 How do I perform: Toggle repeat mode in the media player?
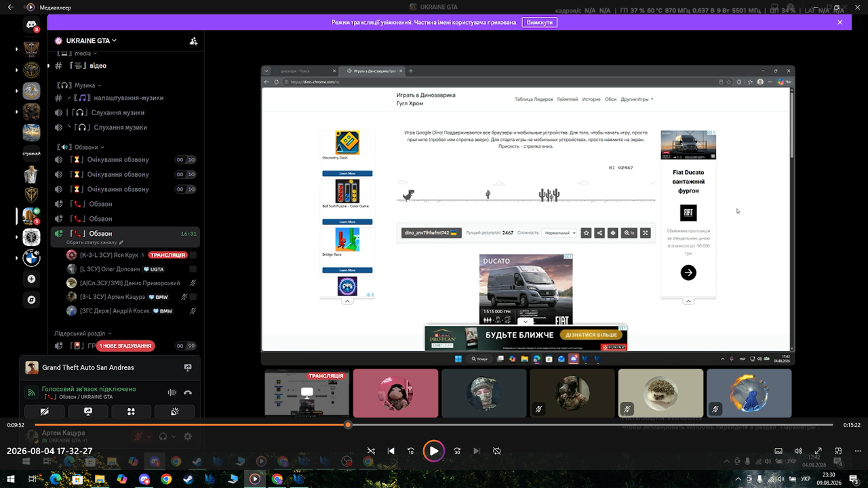coord(497,451)
